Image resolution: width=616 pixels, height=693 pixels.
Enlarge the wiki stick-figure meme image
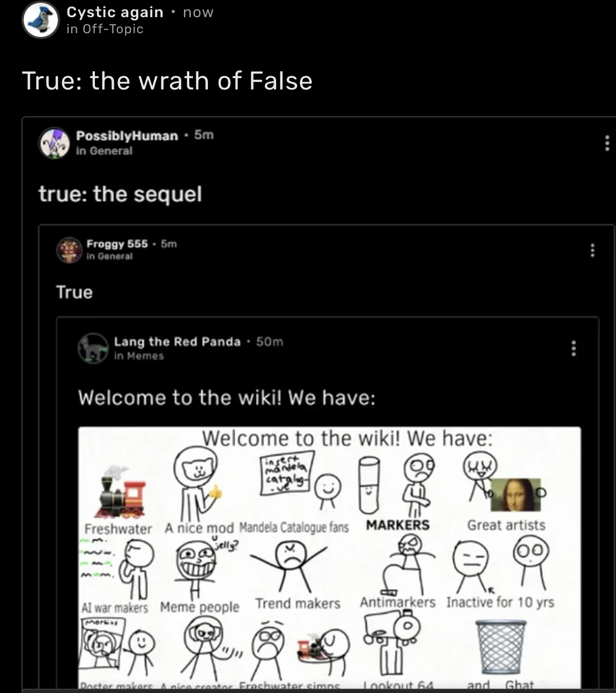pyautogui.click(x=329, y=557)
